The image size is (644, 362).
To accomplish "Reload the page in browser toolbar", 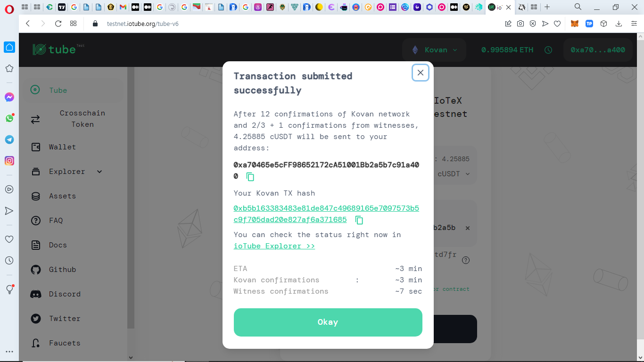I will tap(58, 24).
